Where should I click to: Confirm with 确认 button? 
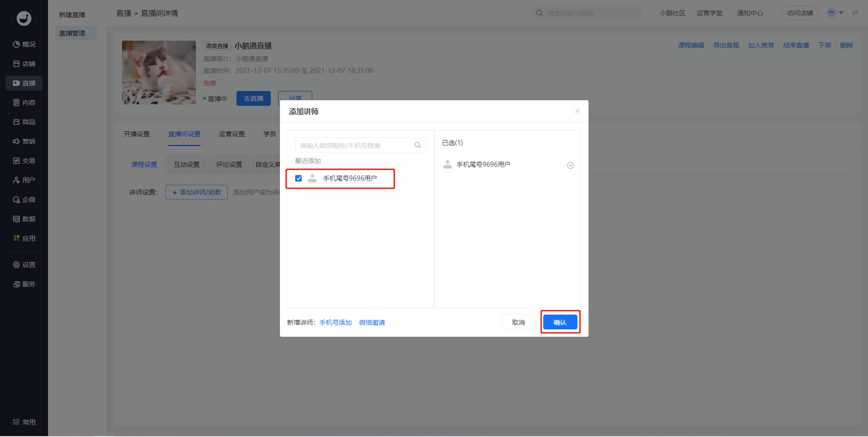560,322
